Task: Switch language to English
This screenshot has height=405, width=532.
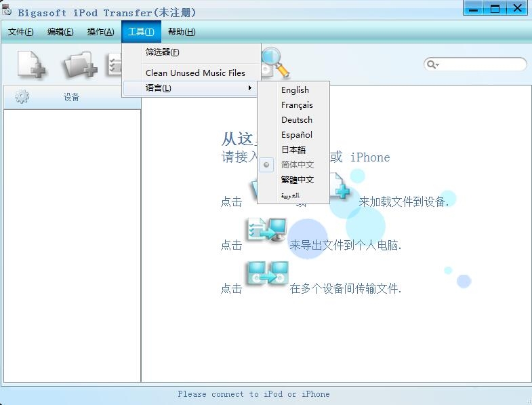Action: 293,90
